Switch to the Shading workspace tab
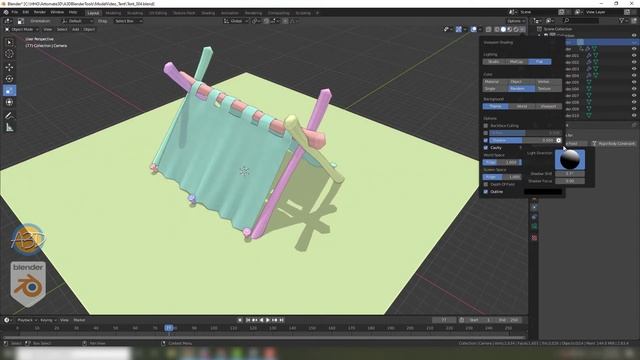640x360 pixels. [208, 13]
